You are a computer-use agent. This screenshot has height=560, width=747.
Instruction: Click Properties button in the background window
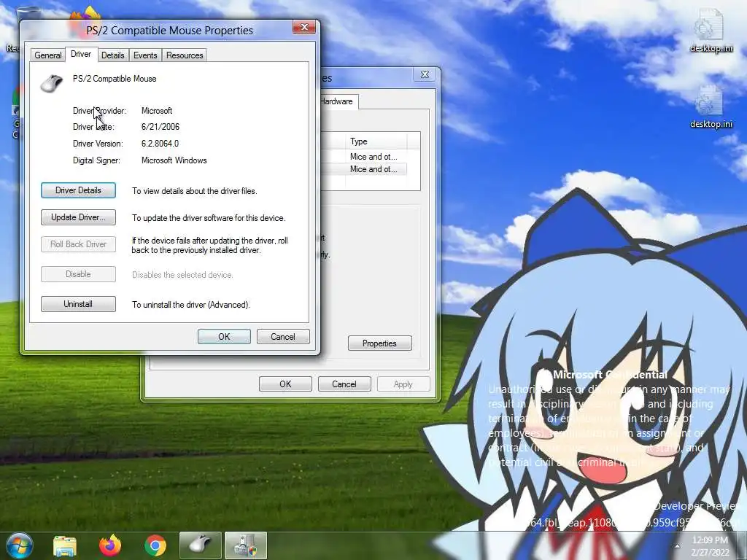(x=379, y=343)
